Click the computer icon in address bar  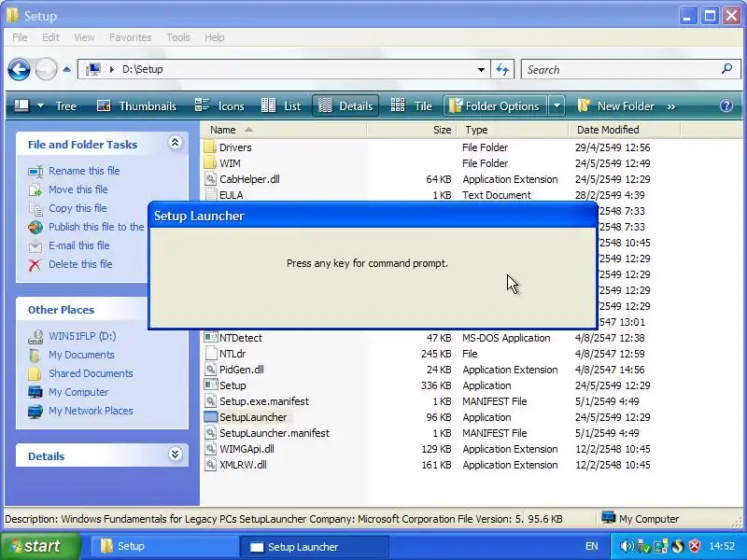coord(93,69)
